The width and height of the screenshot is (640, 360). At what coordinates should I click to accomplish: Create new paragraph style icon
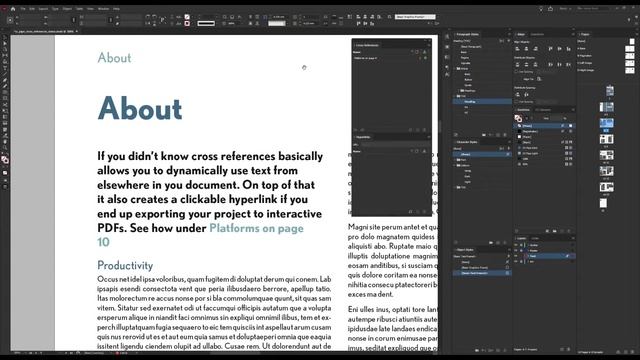point(498,134)
